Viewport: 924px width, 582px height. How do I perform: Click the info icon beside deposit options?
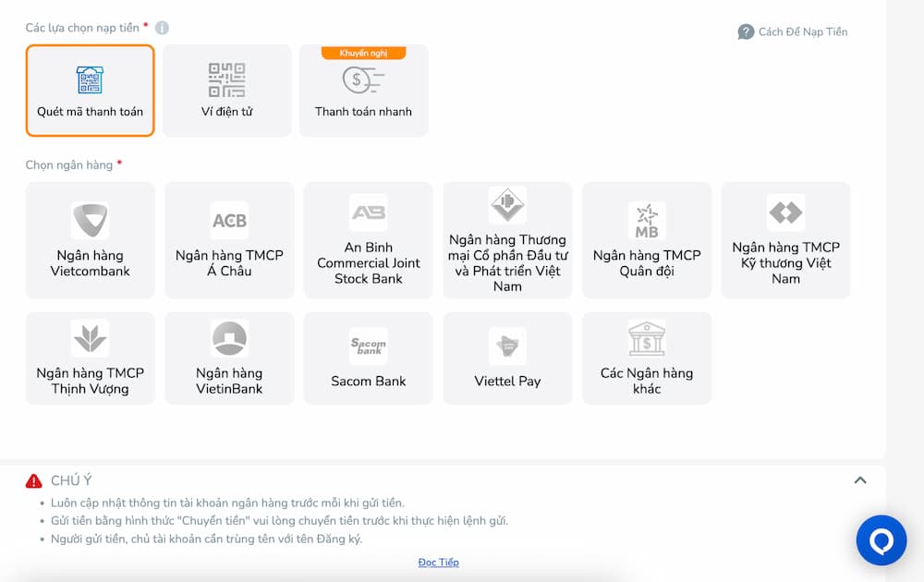click(163, 28)
